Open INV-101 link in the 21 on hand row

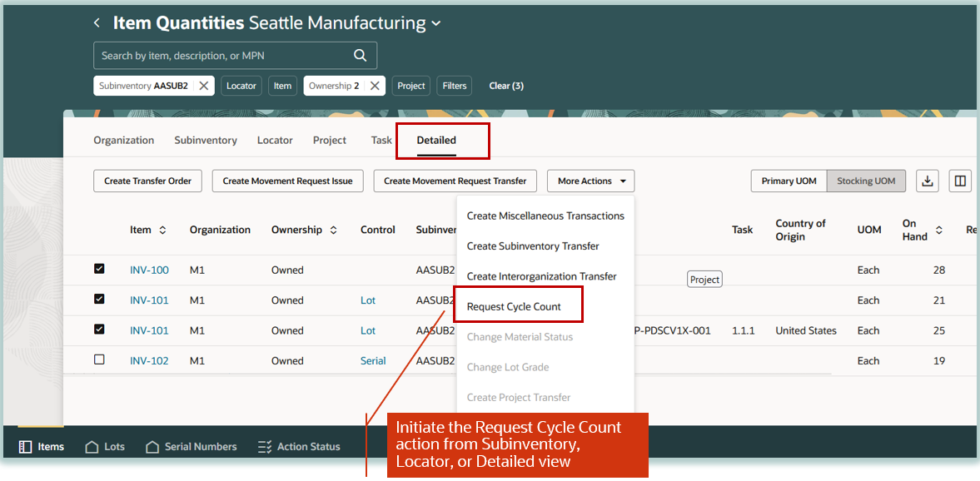[x=149, y=300]
